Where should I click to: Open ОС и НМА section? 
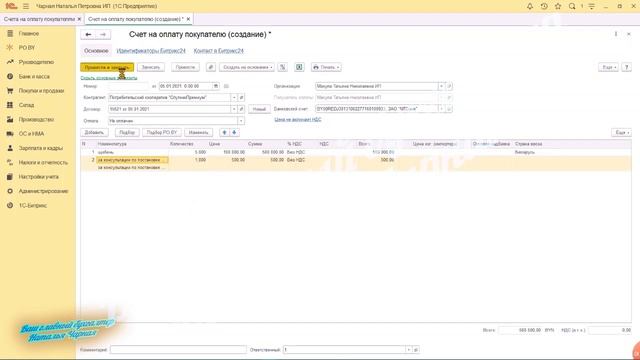pos(31,133)
